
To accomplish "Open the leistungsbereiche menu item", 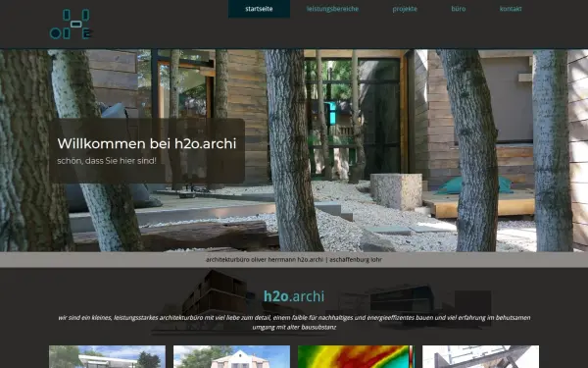I will click(x=332, y=9).
